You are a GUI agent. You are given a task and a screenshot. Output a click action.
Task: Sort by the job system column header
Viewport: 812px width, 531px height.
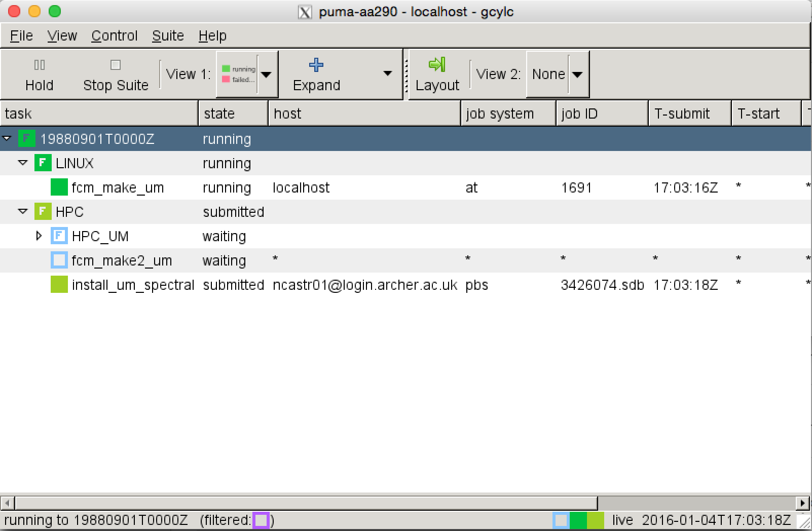pos(508,113)
